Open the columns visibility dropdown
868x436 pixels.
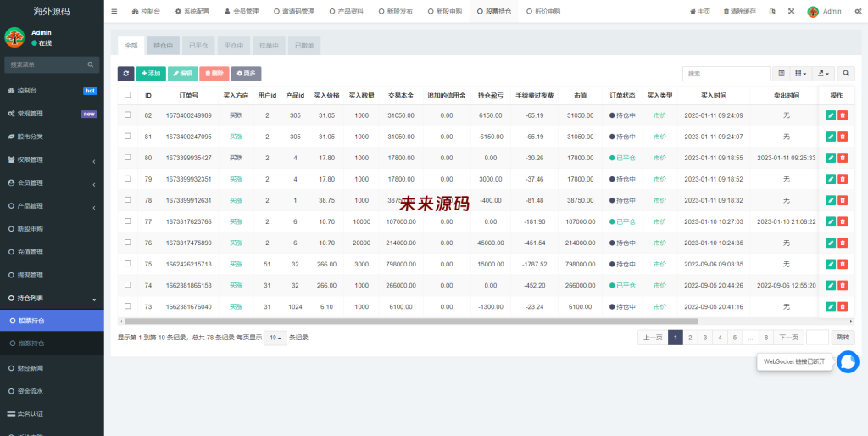(x=800, y=73)
